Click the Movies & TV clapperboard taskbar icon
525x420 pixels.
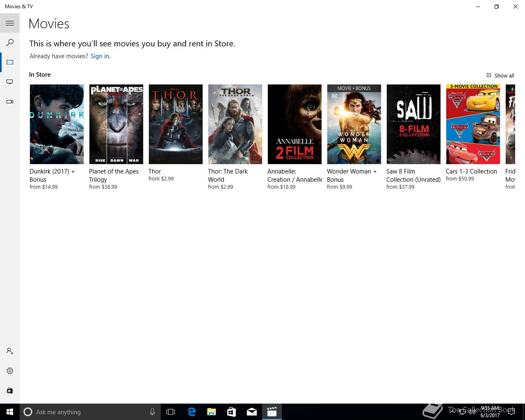tap(272, 412)
